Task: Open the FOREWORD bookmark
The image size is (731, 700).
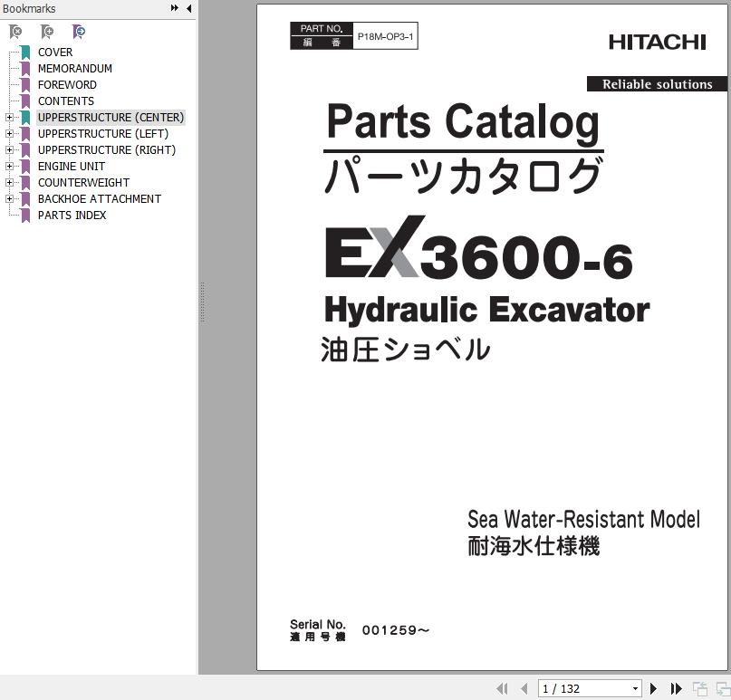Action: pyautogui.click(x=67, y=85)
